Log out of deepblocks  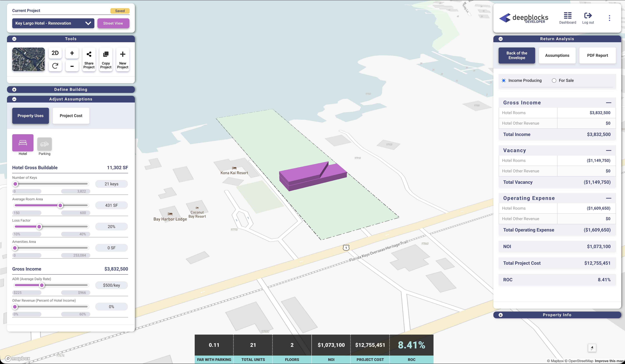point(588,18)
